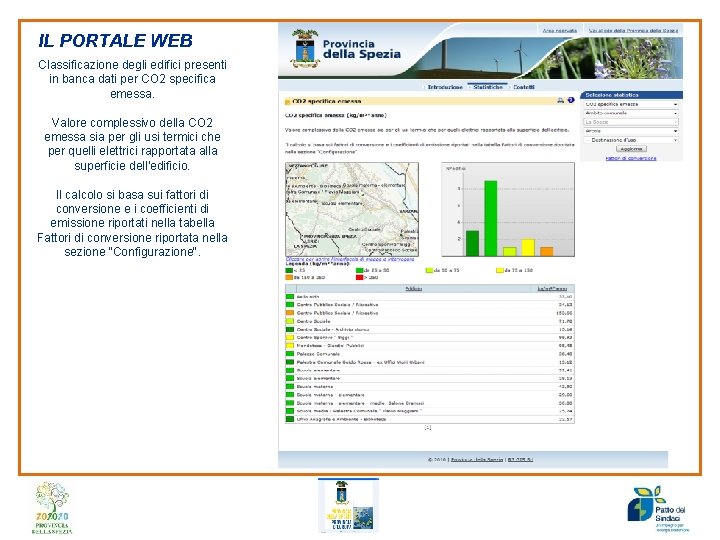The width and height of the screenshot is (720, 540).
Task: Switch to the Statistiche tab
Action: click(x=488, y=87)
